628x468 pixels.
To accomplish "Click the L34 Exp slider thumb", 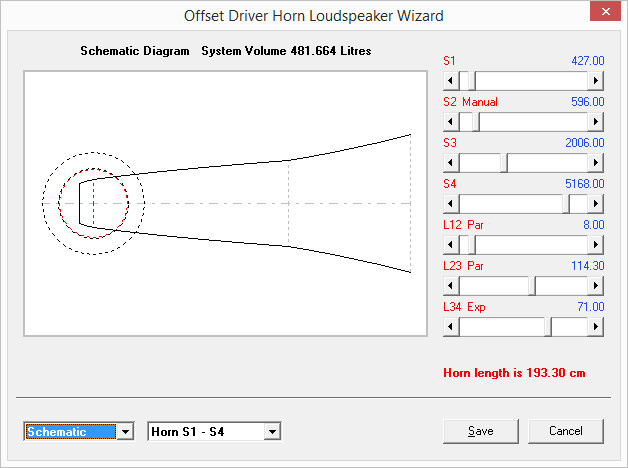I will point(548,326).
